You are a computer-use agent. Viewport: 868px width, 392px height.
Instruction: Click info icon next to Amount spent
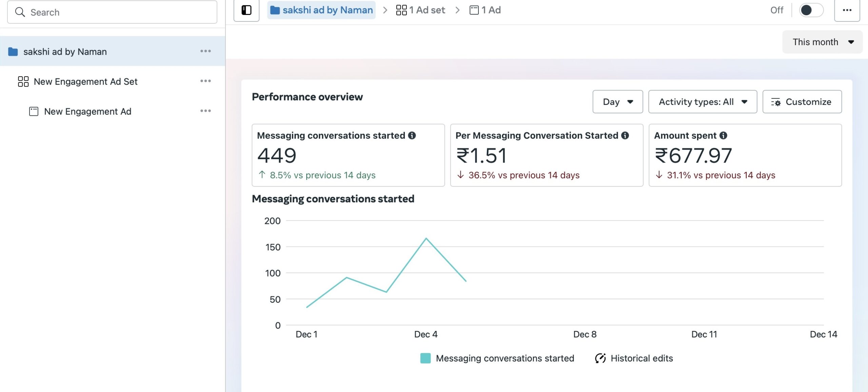click(x=723, y=135)
